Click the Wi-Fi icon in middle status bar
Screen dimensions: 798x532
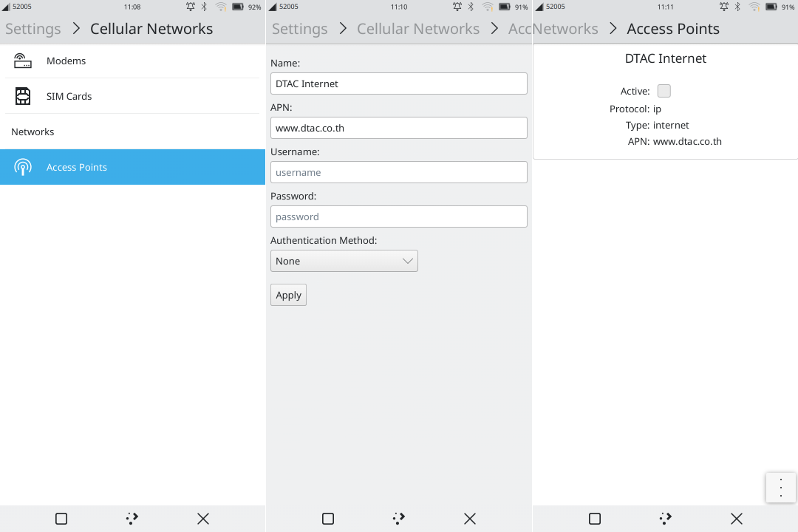click(488, 7)
